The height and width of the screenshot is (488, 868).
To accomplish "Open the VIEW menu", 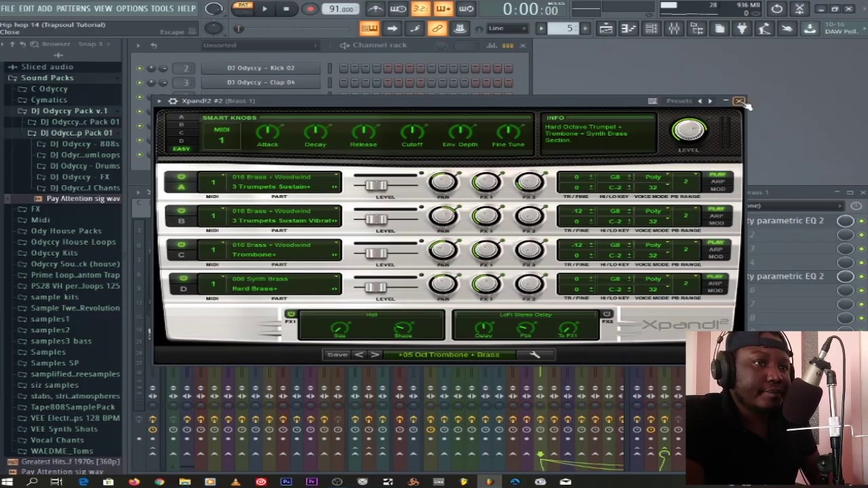I will tap(103, 8).
